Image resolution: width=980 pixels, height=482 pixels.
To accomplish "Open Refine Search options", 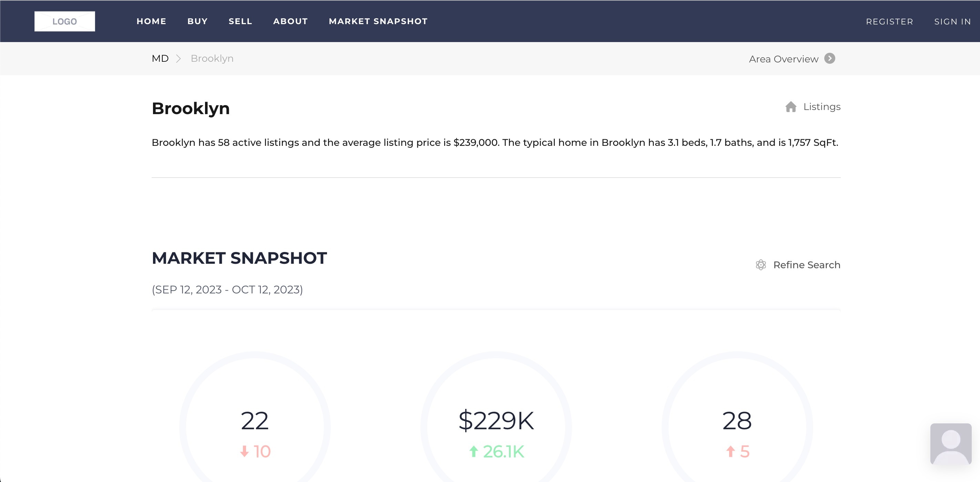I will pyautogui.click(x=807, y=264).
